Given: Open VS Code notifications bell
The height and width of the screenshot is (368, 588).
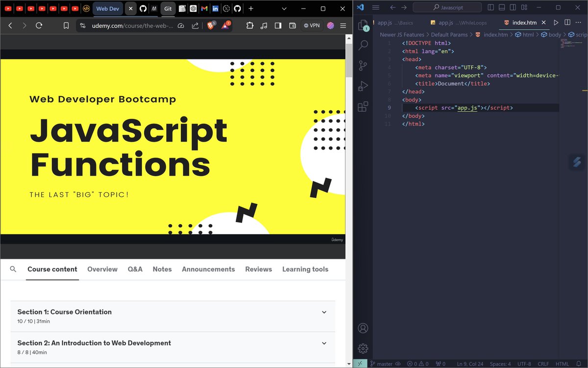Looking at the screenshot, I should [580, 364].
